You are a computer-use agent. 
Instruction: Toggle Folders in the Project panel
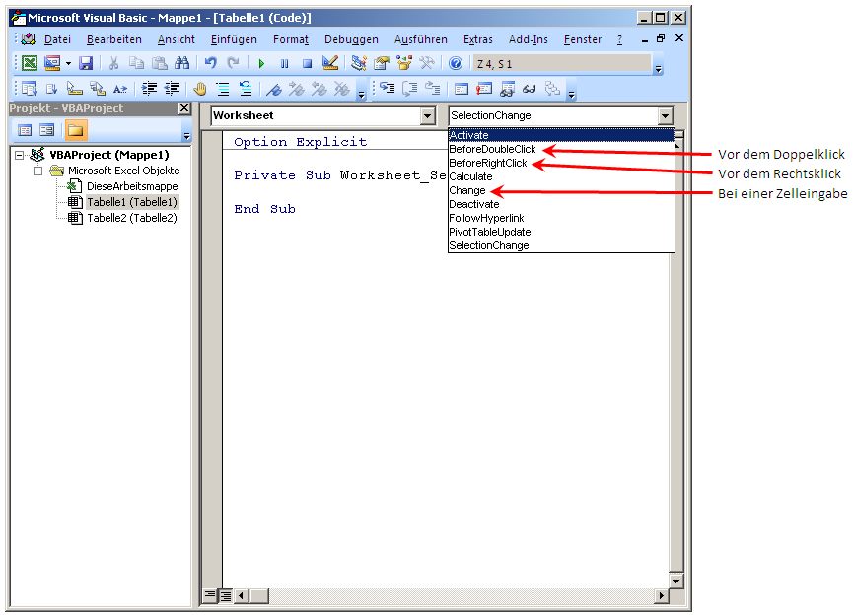[75, 130]
